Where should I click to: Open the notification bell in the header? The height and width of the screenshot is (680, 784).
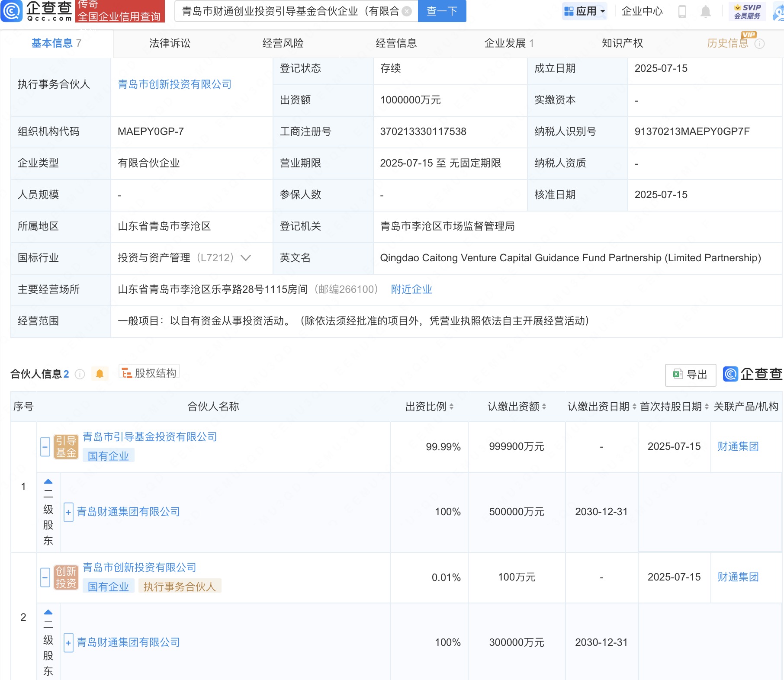click(705, 11)
